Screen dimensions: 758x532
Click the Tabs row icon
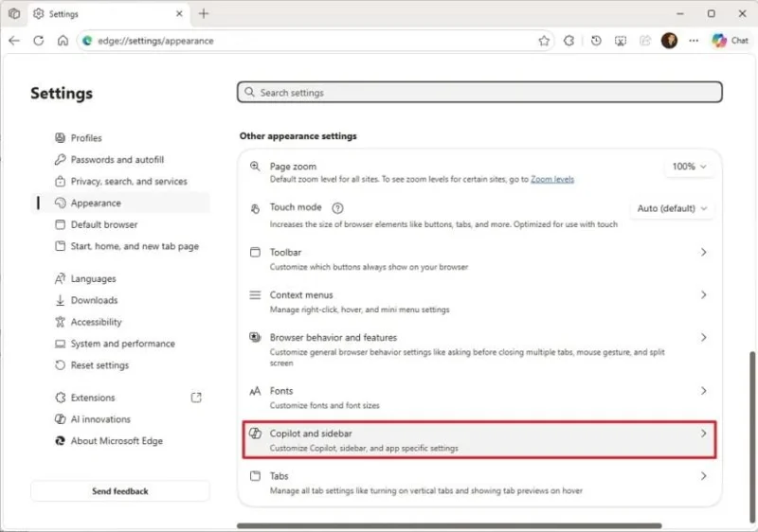tap(255, 476)
